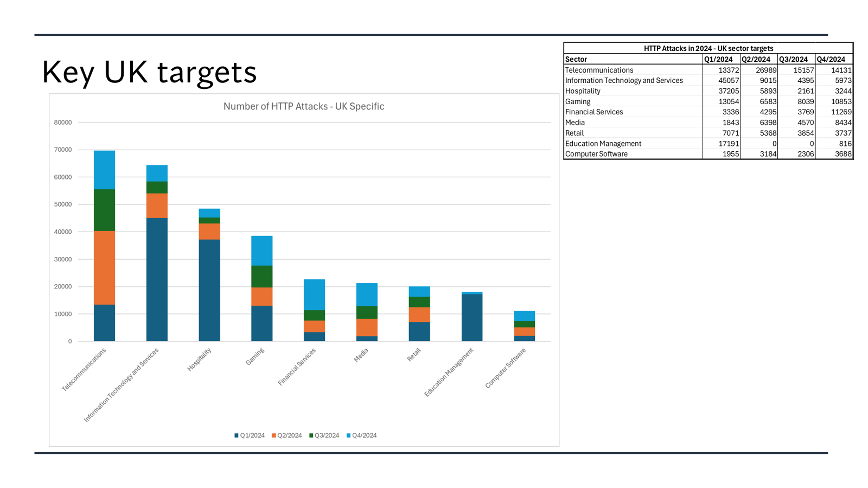Click the Gaming light blue Q4 segment
The height and width of the screenshot is (488, 868).
[x=262, y=251]
